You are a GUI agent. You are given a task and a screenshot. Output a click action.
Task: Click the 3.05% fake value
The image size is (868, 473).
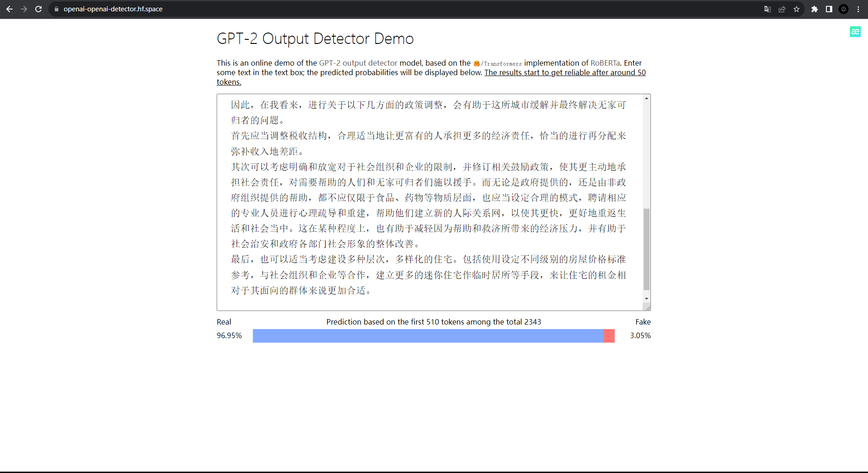[x=640, y=335]
